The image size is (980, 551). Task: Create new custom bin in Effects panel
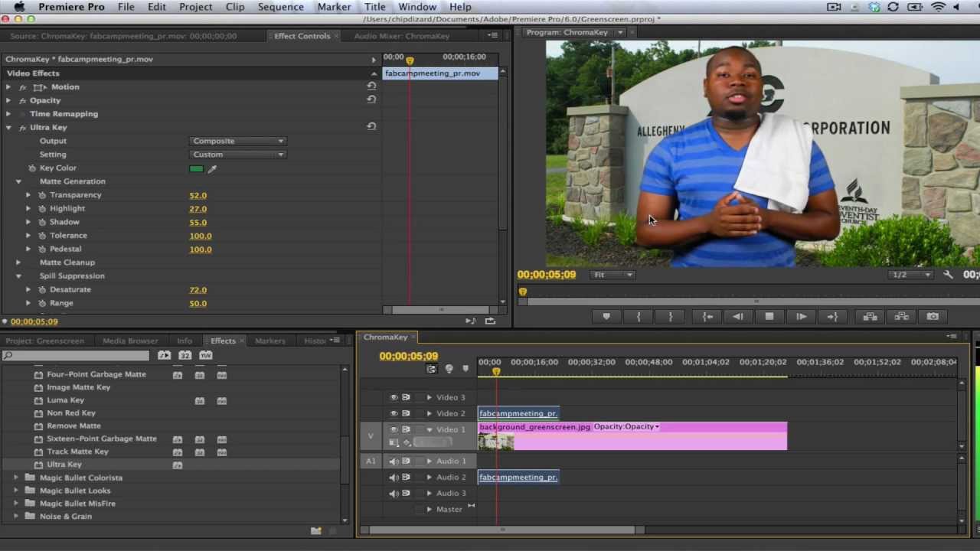click(x=315, y=530)
